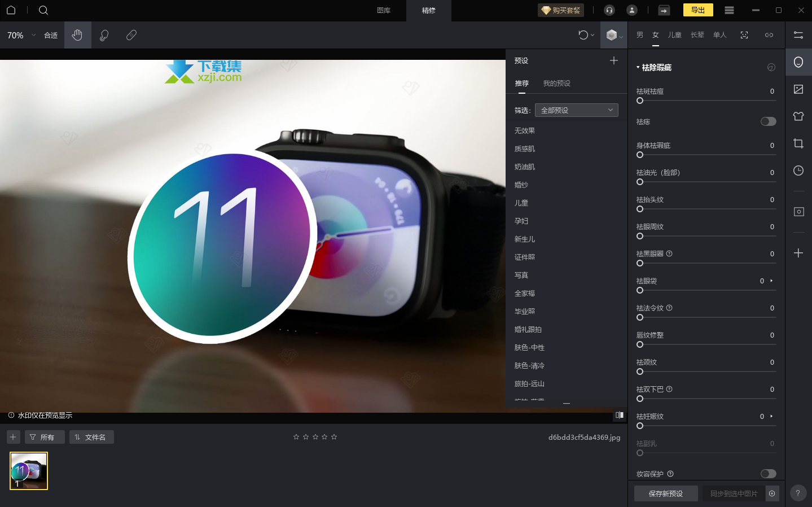
Task: Click the link chain icon
Action: coord(769,35)
